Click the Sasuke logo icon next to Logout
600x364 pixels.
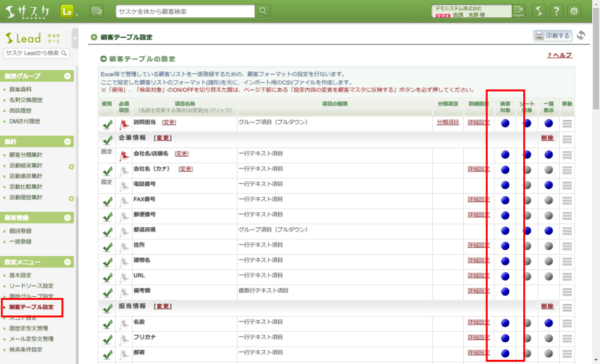tap(539, 11)
